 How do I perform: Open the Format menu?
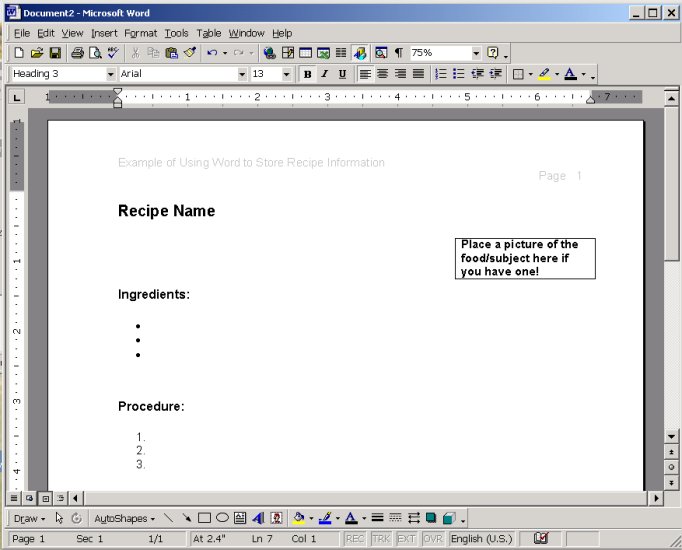pyautogui.click(x=140, y=33)
